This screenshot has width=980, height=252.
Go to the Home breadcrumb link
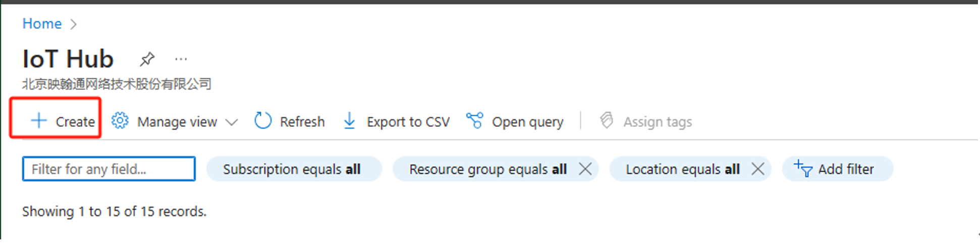pyautogui.click(x=42, y=24)
